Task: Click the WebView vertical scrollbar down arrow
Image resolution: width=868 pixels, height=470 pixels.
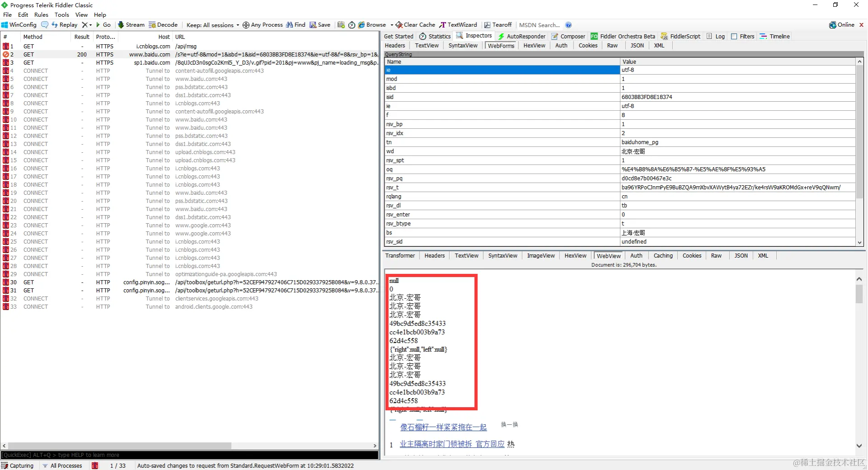Action: 859,446
